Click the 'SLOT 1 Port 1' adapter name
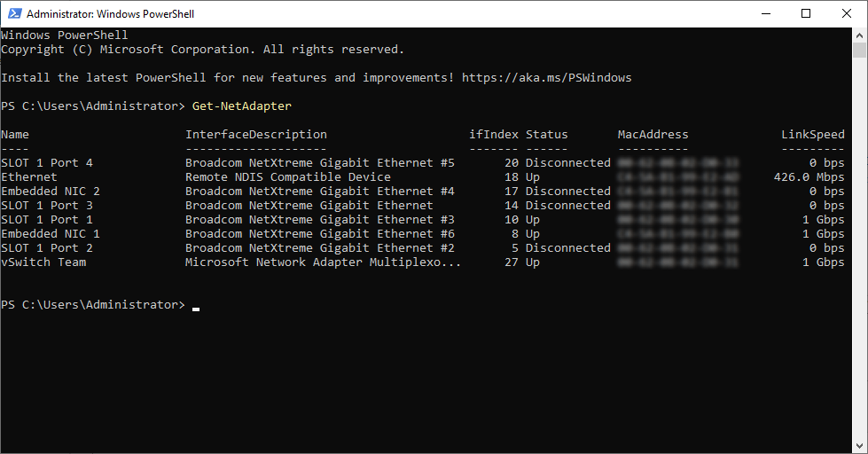Screen dimensions: 868x454 click(x=47, y=219)
